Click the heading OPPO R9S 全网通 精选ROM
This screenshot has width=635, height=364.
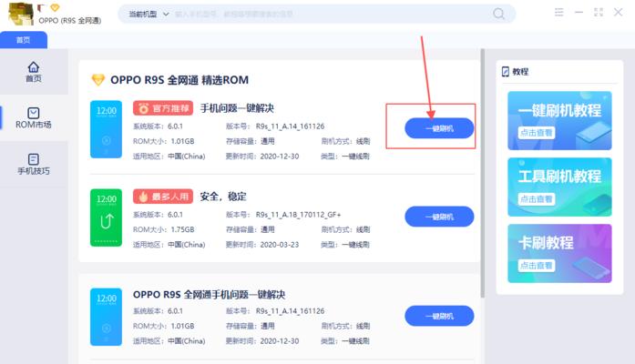pos(179,80)
